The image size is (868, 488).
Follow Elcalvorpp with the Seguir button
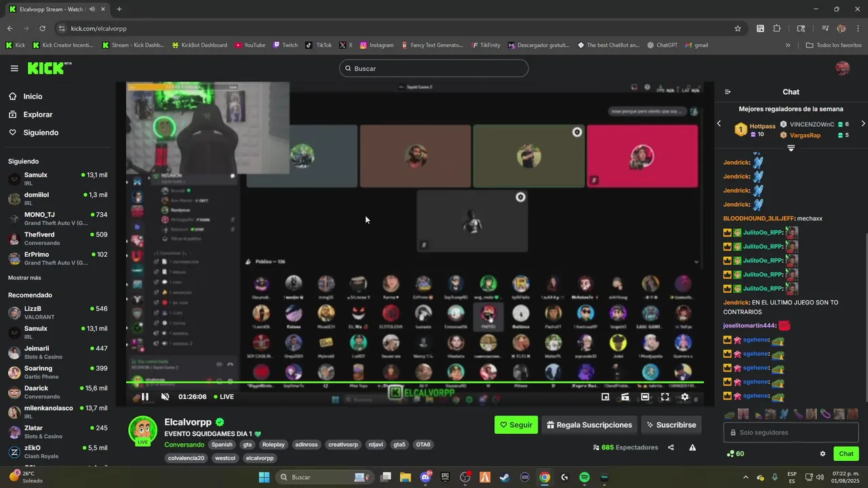516,425
